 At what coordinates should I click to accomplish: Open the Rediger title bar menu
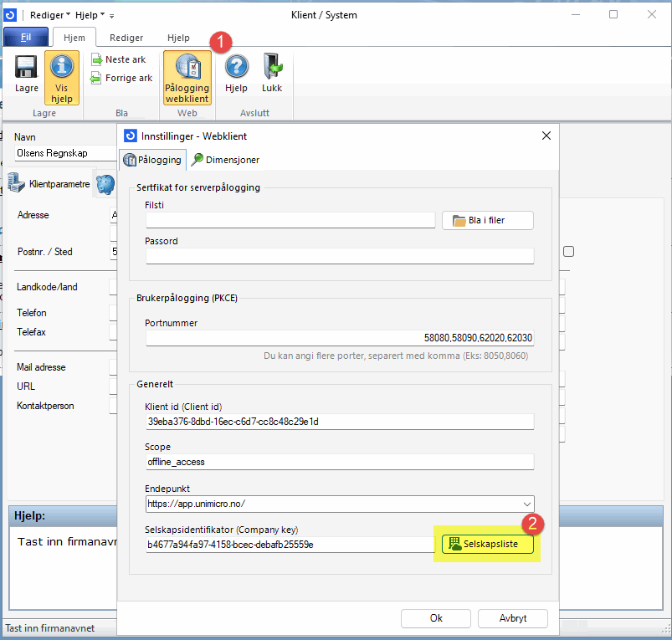(x=49, y=14)
